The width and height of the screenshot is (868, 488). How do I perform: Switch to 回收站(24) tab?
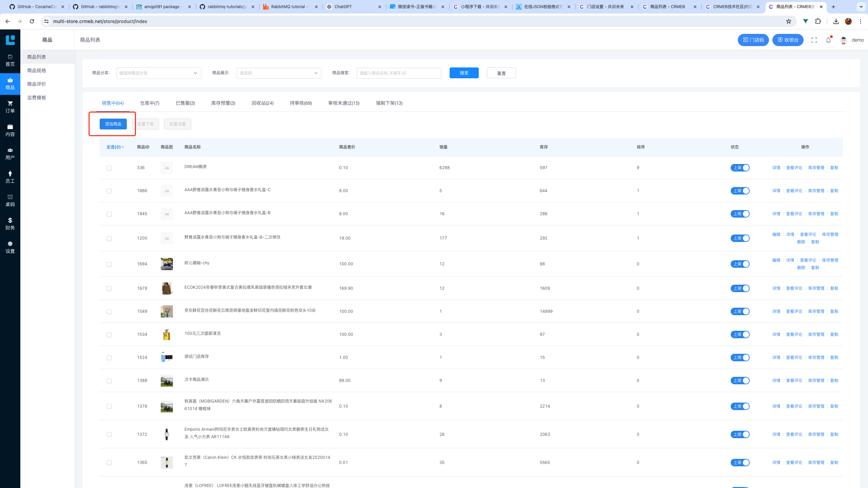pyautogui.click(x=262, y=103)
